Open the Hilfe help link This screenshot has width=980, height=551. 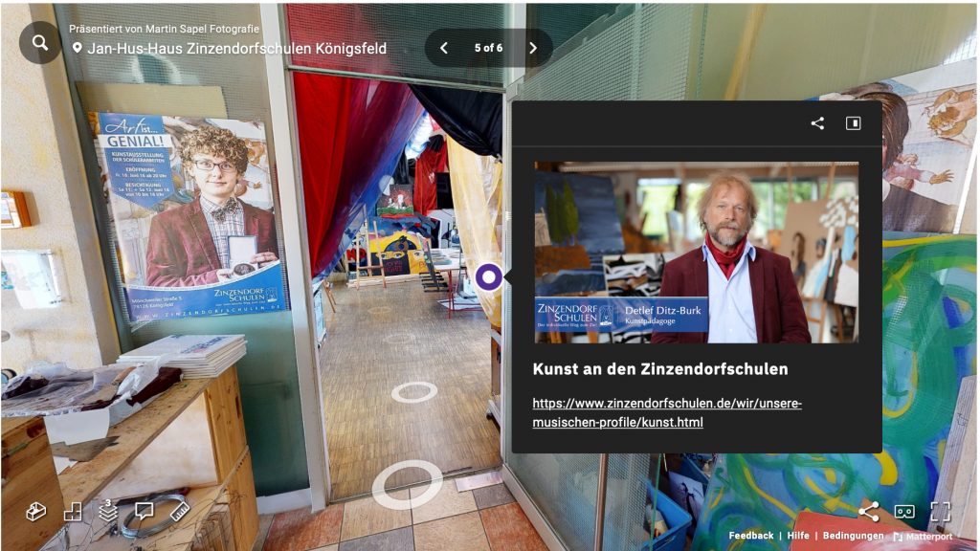(798, 536)
